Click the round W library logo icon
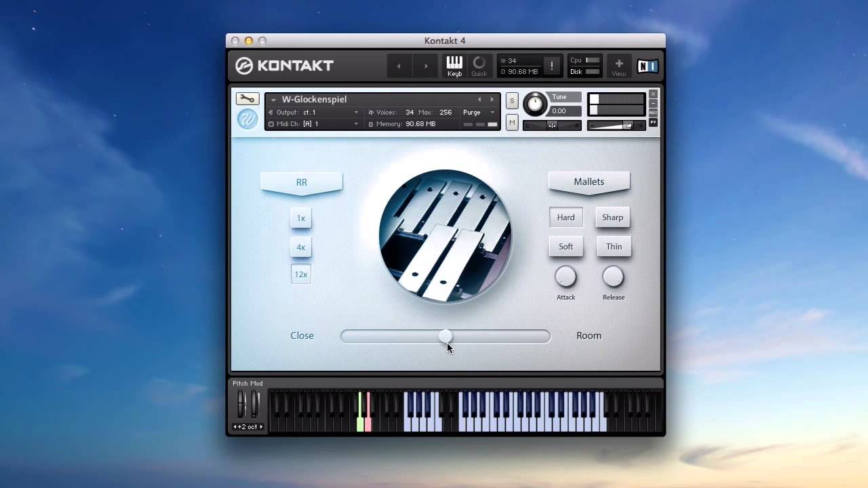 click(247, 119)
